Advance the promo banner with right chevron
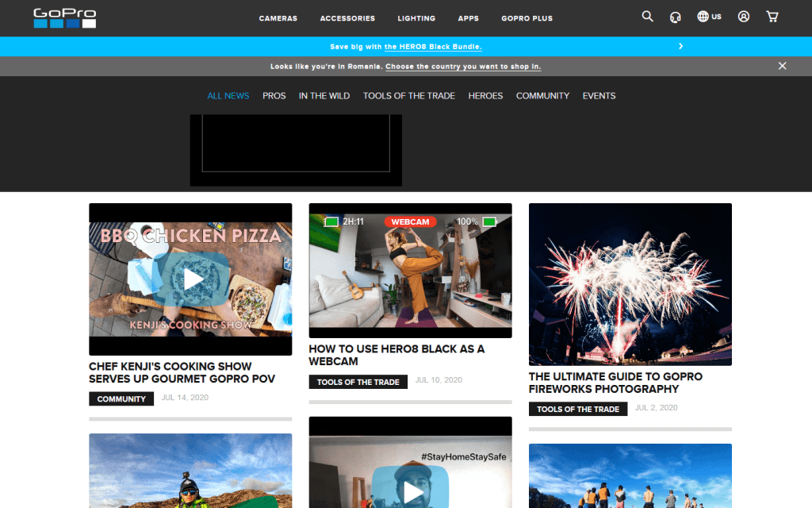The width and height of the screenshot is (812, 508). (x=680, y=47)
